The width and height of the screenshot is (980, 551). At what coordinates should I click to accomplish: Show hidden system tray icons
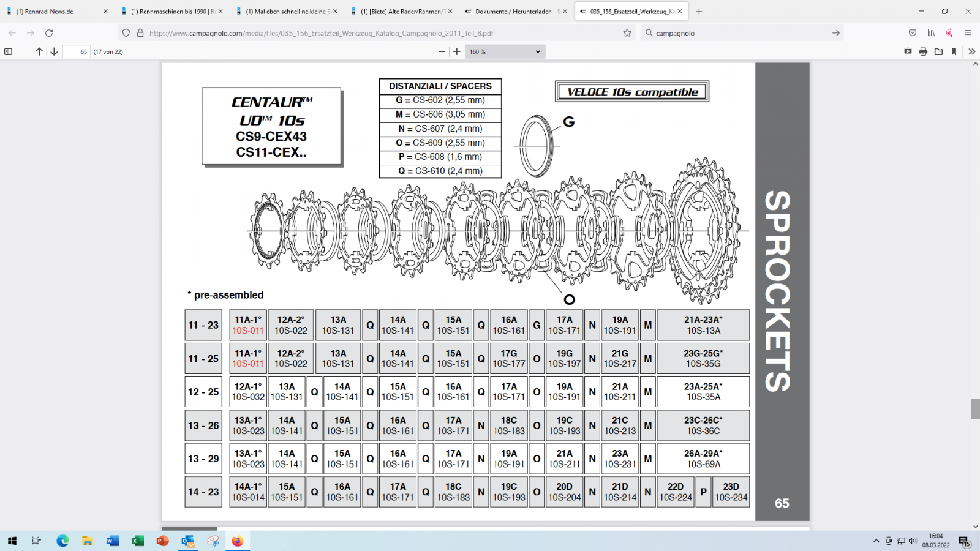pos(876,541)
